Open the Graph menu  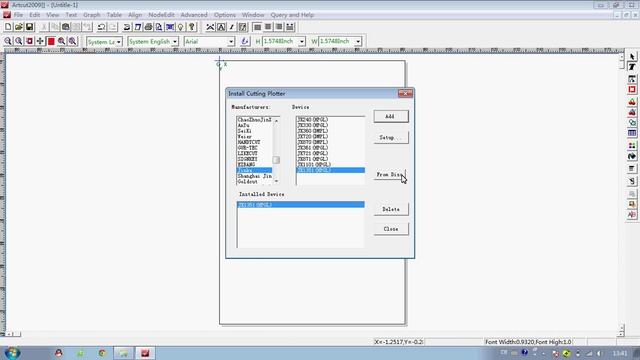(92, 15)
